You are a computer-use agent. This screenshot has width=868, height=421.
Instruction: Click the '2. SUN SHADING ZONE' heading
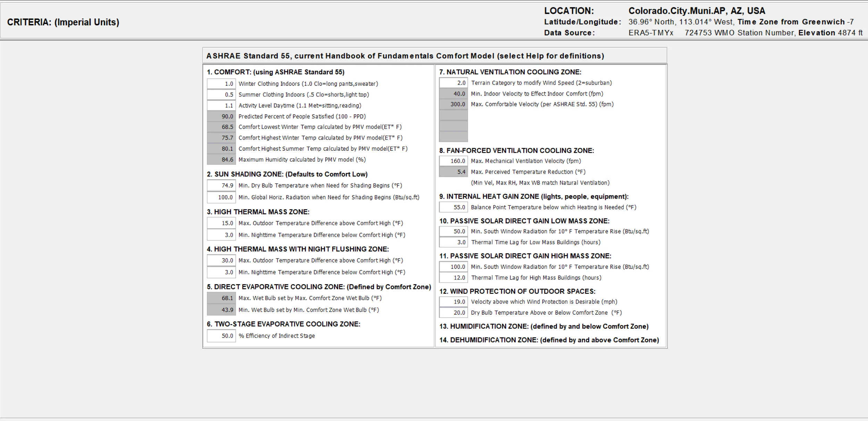(x=287, y=174)
